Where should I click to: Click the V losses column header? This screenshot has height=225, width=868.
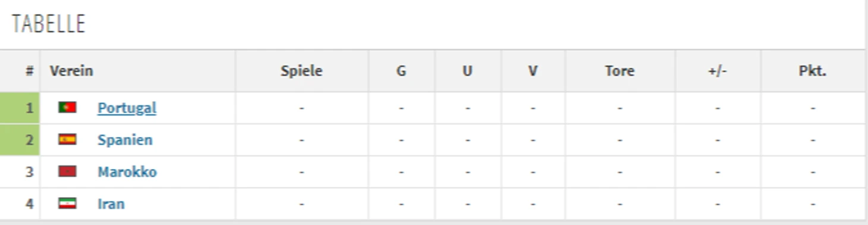[x=533, y=71]
